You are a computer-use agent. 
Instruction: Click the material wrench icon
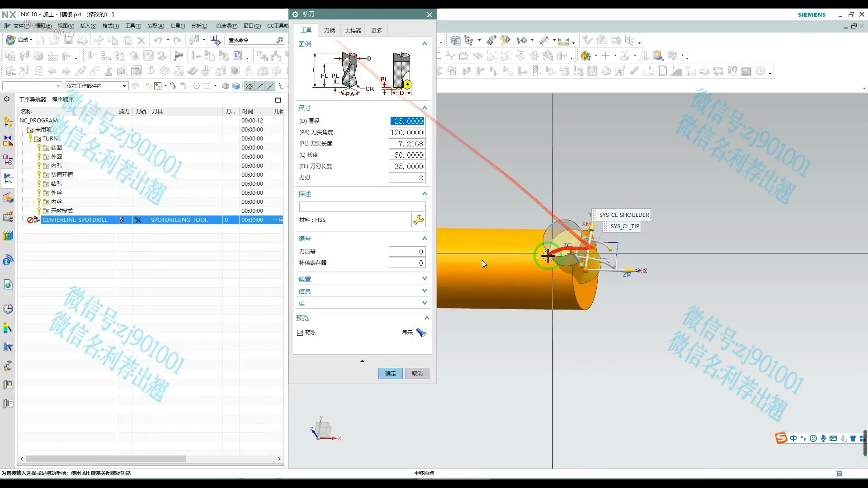418,220
